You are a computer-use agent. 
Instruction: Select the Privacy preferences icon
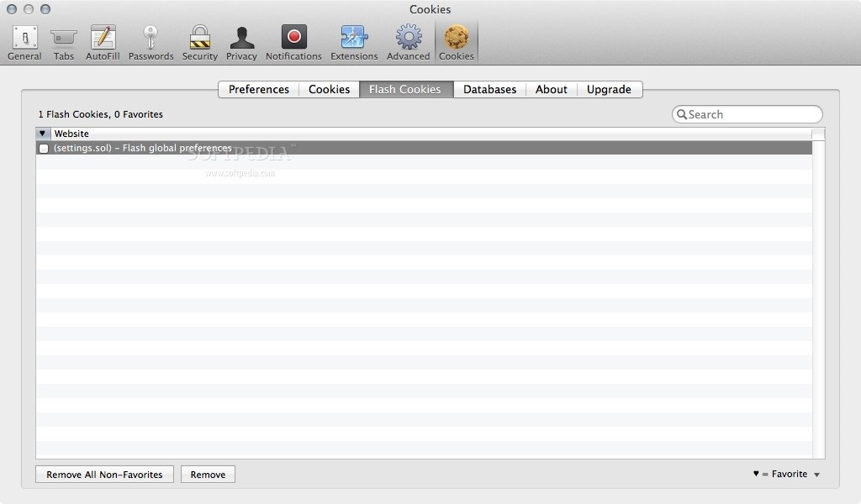click(x=241, y=38)
